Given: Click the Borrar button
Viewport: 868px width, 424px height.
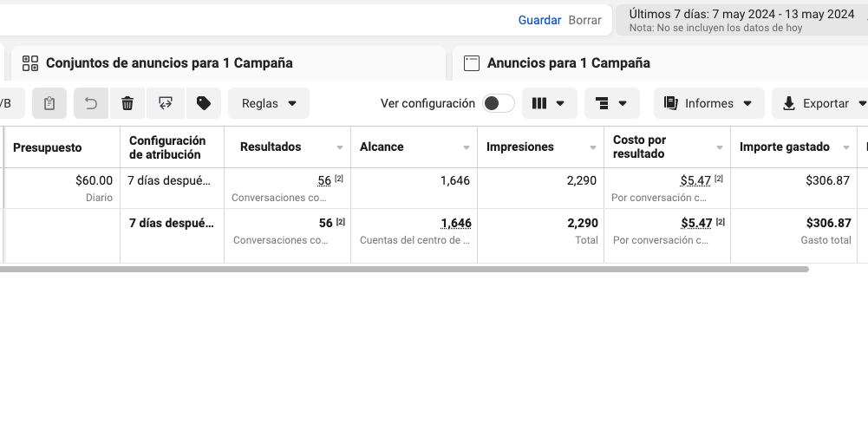Looking at the screenshot, I should [584, 20].
